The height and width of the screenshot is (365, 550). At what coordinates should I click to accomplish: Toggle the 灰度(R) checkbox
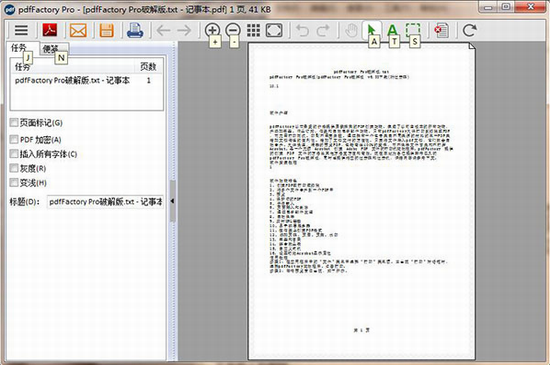(14, 168)
